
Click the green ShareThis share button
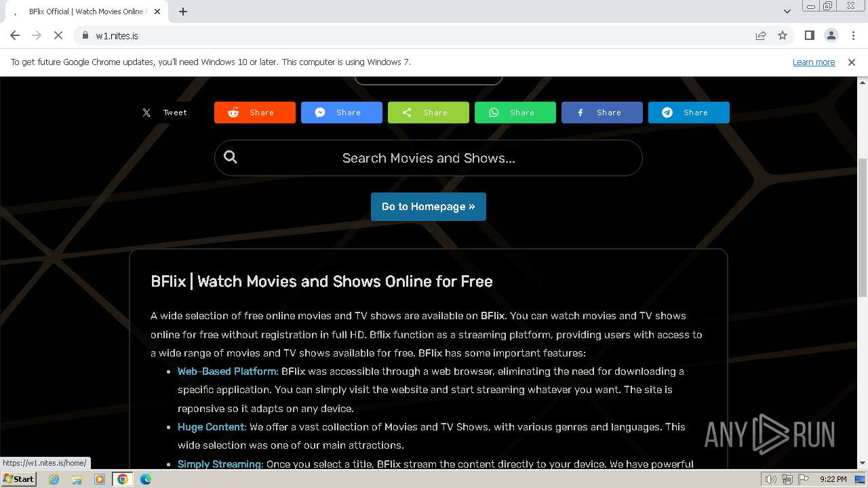point(429,113)
